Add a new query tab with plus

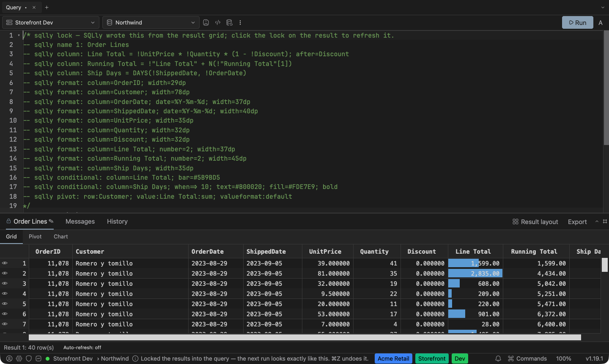point(47,7)
